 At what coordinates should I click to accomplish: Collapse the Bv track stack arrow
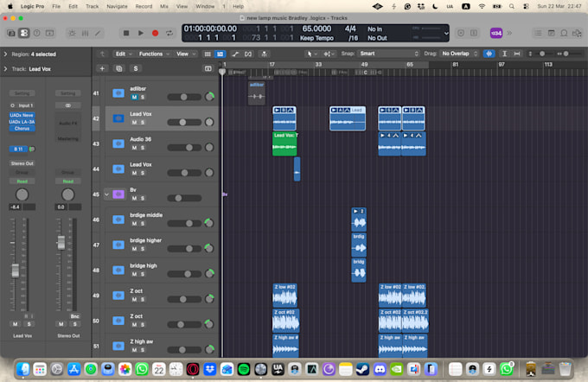click(106, 194)
